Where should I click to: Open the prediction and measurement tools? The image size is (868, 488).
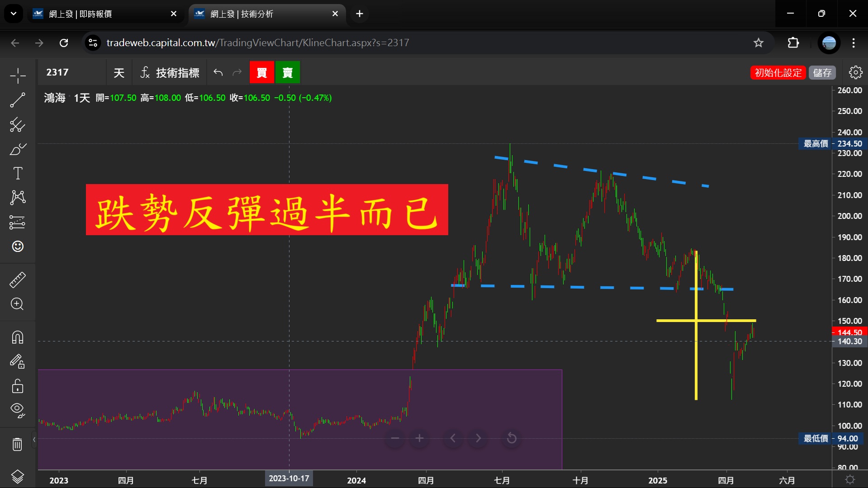click(18, 222)
